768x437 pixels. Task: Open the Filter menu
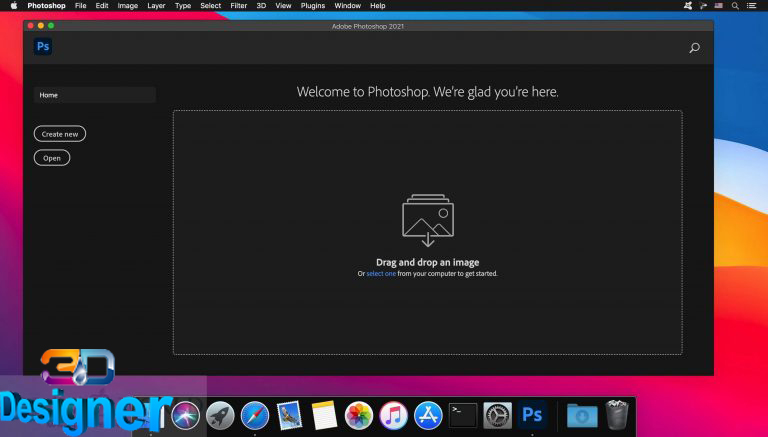239,6
